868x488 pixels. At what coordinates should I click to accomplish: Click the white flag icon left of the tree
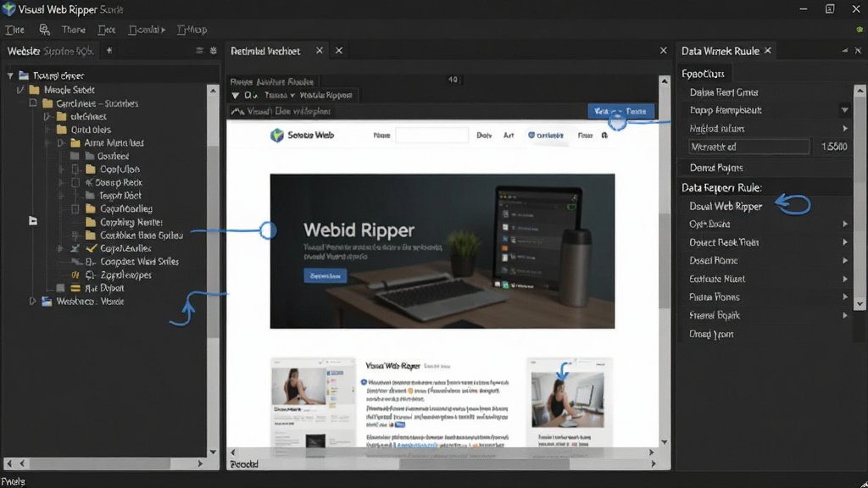[33, 221]
